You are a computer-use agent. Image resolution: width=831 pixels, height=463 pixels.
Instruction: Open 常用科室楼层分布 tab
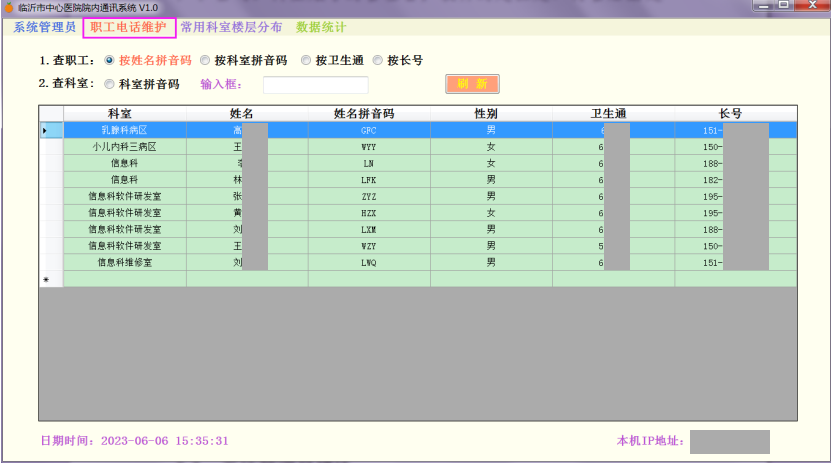(x=231, y=27)
